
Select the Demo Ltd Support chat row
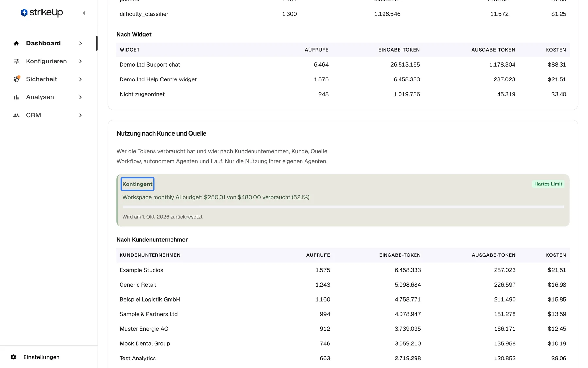[343, 65]
